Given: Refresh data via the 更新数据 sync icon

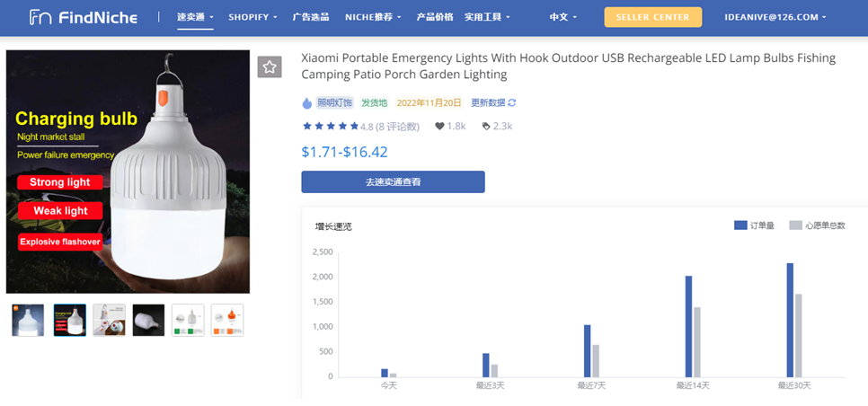Looking at the screenshot, I should (x=512, y=102).
